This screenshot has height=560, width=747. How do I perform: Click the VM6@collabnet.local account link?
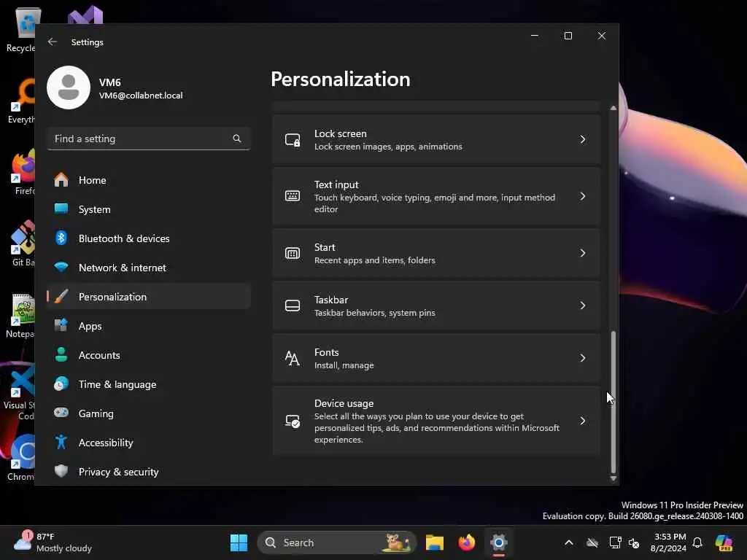(141, 96)
